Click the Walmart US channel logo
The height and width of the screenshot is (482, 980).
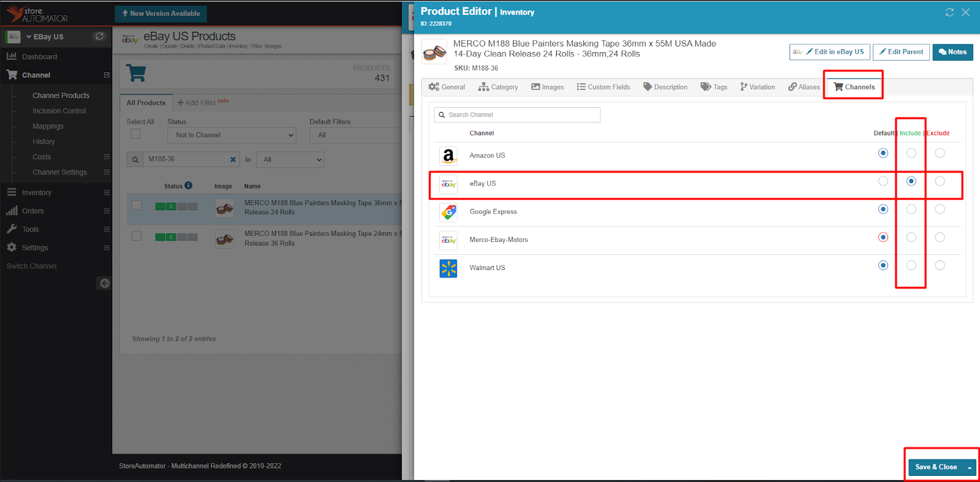tap(448, 268)
